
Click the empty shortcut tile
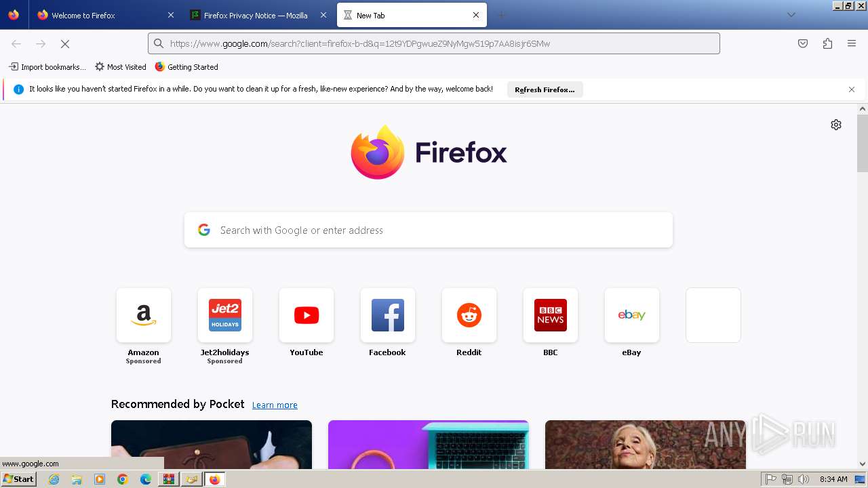coord(713,315)
